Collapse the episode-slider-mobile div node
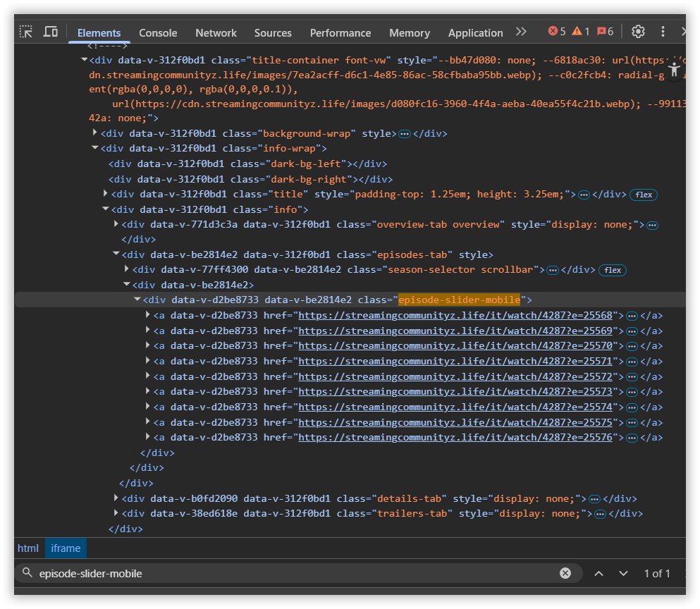700x609 pixels. (x=137, y=300)
